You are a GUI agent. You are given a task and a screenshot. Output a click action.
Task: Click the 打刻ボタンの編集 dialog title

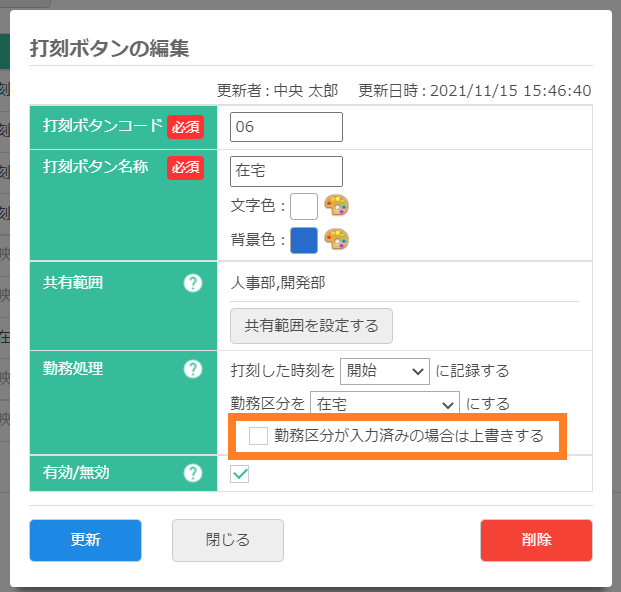coord(110,49)
